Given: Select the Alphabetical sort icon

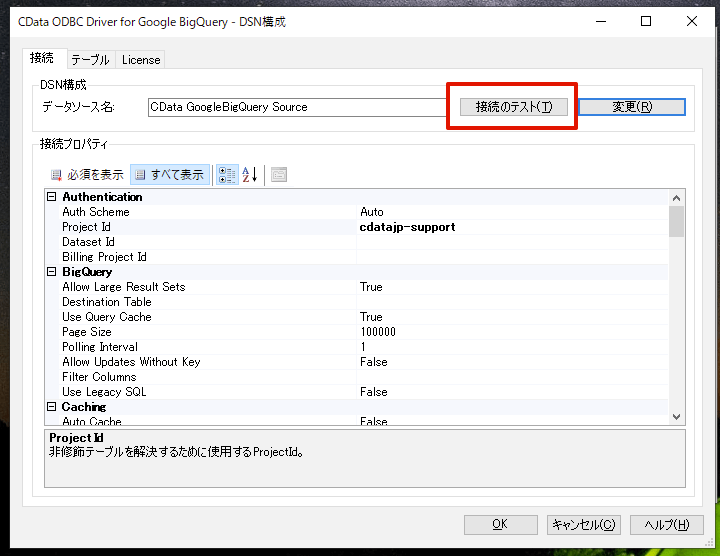Looking at the screenshot, I should tap(250, 174).
